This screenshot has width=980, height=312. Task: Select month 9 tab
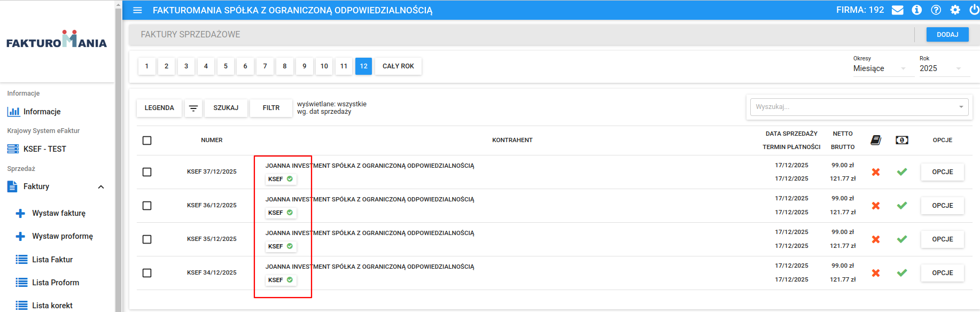tap(305, 66)
